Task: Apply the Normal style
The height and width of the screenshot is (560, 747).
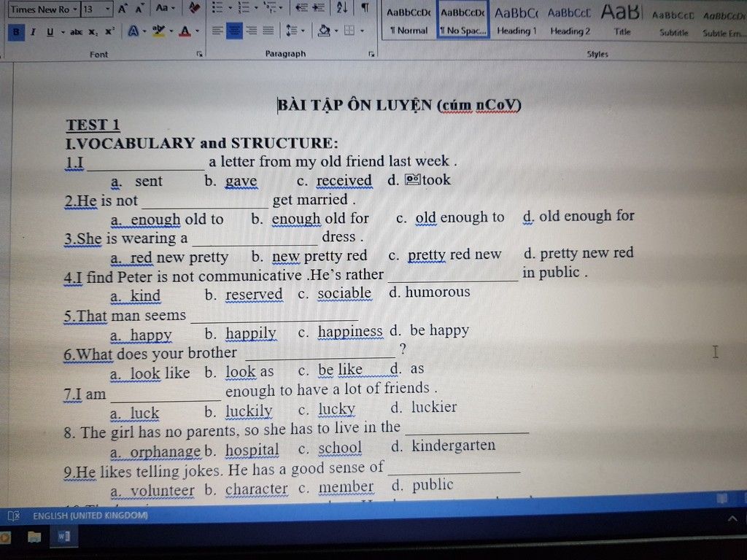Action: pyautogui.click(x=409, y=21)
